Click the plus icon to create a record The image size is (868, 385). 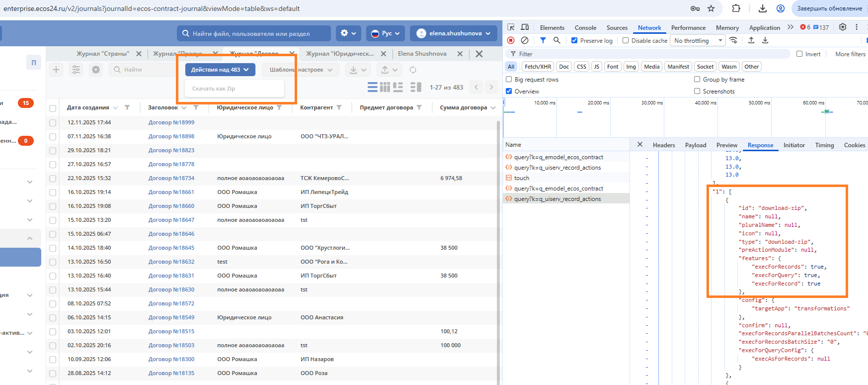coord(56,70)
